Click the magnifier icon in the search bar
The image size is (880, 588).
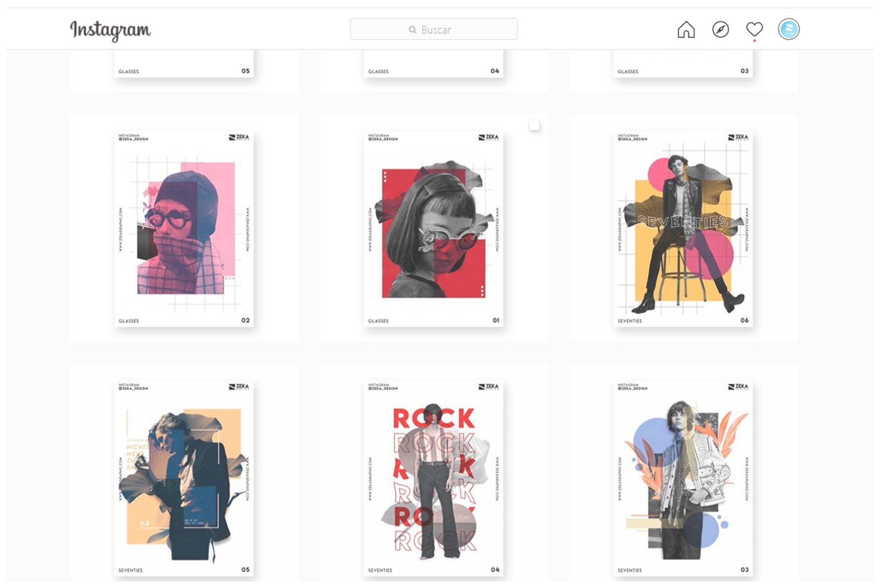click(412, 29)
